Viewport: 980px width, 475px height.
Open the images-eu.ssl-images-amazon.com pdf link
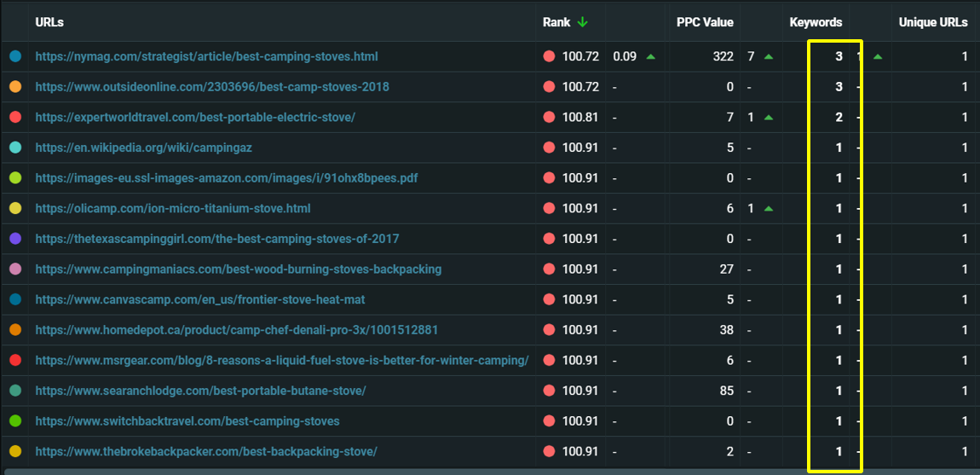[226, 178]
